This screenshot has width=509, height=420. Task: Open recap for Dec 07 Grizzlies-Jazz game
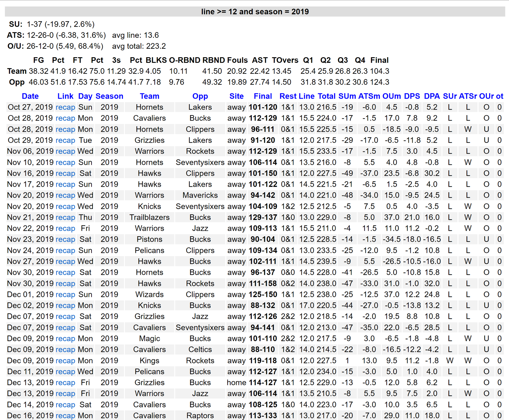click(x=65, y=316)
